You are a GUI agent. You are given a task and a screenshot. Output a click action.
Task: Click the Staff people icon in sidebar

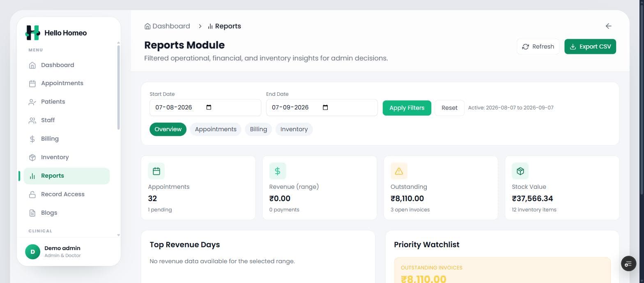32,121
